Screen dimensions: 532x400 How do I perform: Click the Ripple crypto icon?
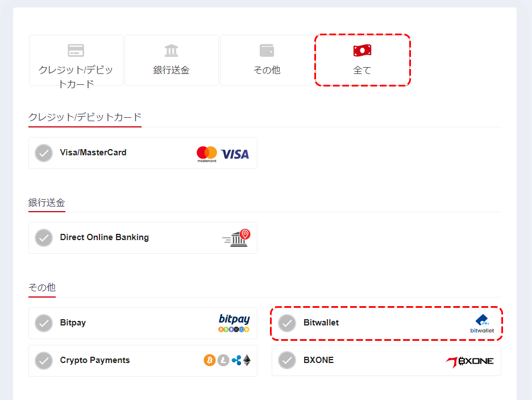coord(236,360)
